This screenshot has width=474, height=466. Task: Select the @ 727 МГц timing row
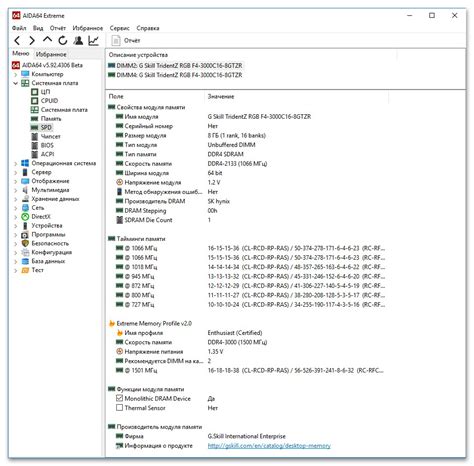pyautogui.click(x=250, y=305)
